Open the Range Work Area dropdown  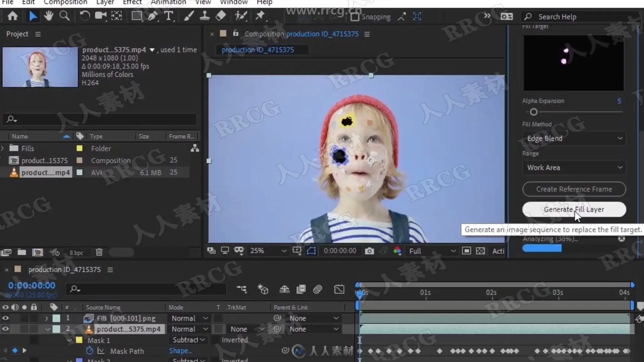[x=574, y=168]
